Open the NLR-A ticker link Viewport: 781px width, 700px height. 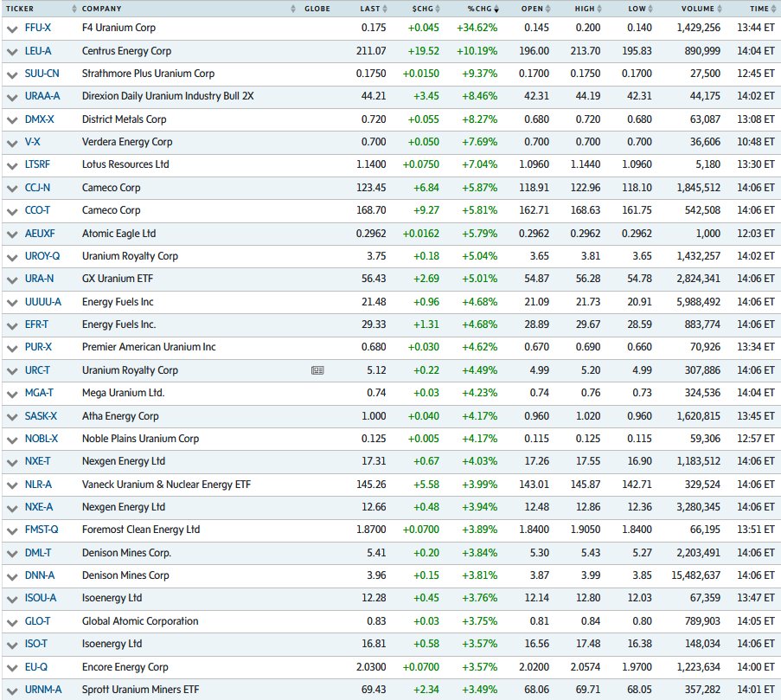coord(38,485)
